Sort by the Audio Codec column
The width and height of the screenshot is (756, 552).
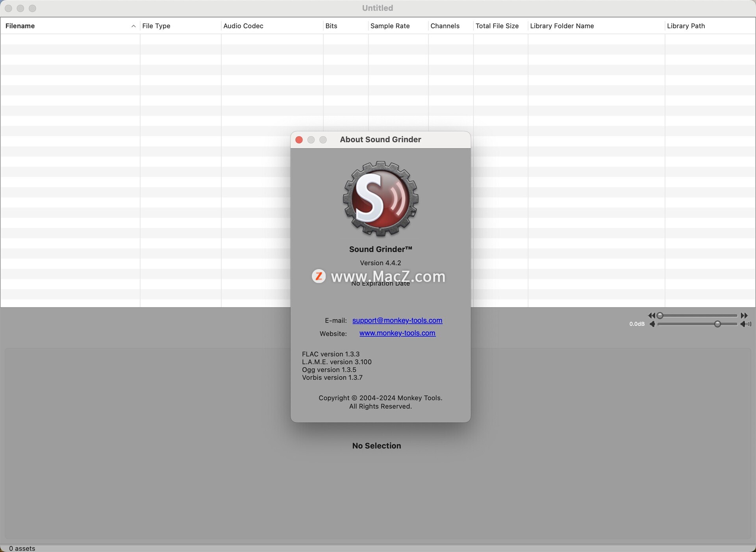click(272, 26)
